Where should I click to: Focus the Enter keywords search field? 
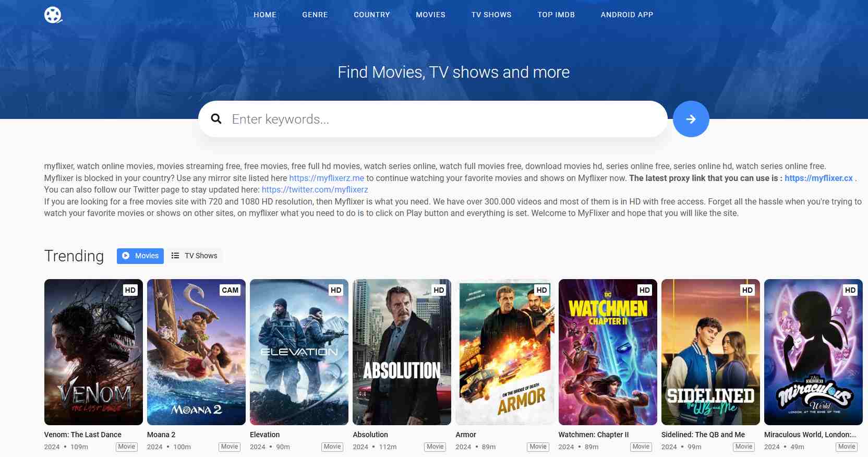pyautogui.click(x=433, y=119)
